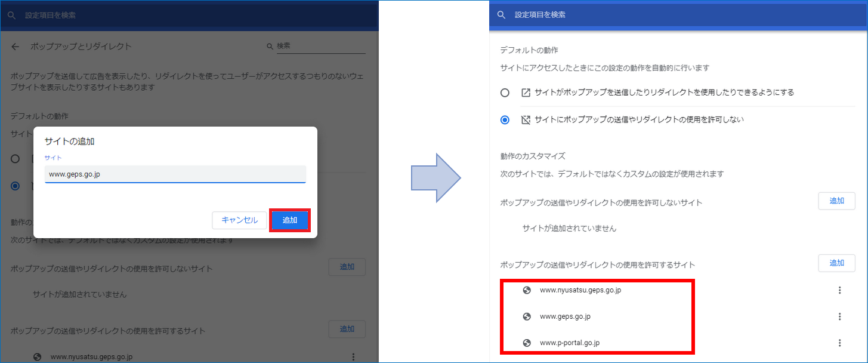Click the www.nyusatsu.geps.go.jp entry in right window
This screenshot has height=363, width=868.
coord(580,290)
